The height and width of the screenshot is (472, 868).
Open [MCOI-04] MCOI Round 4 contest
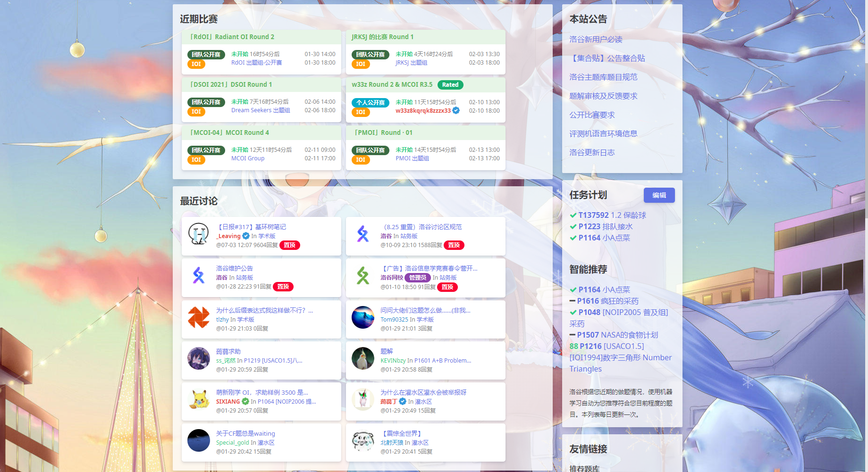229,132
